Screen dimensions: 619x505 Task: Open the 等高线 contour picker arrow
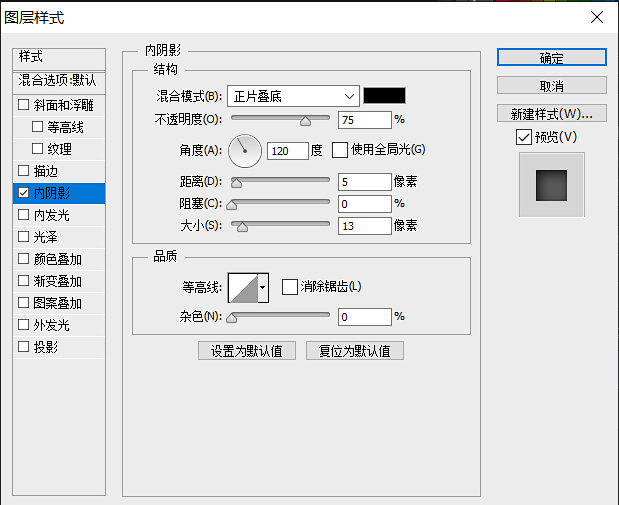pyautogui.click(x=263, y=287)
